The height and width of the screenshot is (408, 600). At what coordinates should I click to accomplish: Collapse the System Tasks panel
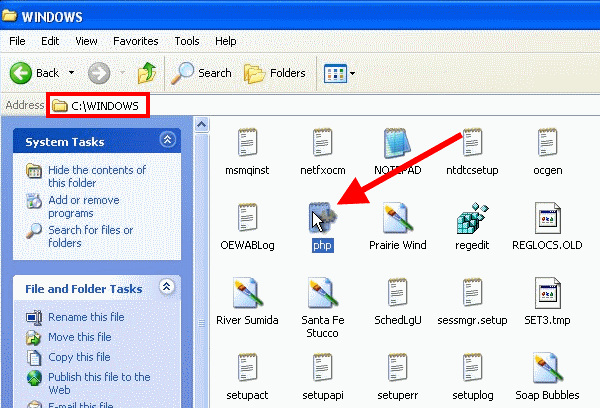168,139
